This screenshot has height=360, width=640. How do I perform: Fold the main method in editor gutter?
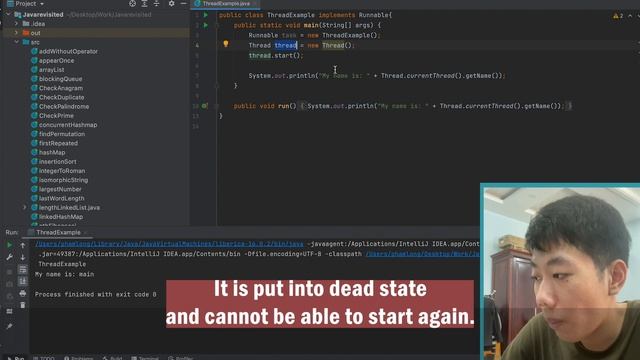(x=217, y=25)
